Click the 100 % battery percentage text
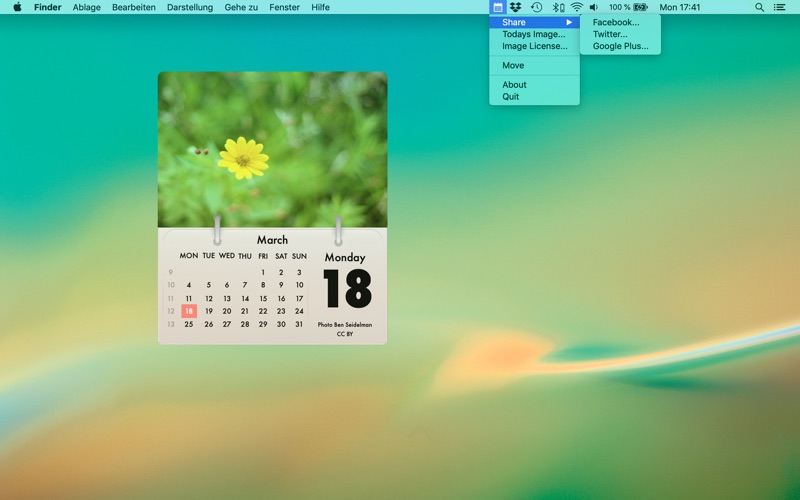Viewport: 800px width, 500px height. 619,7
